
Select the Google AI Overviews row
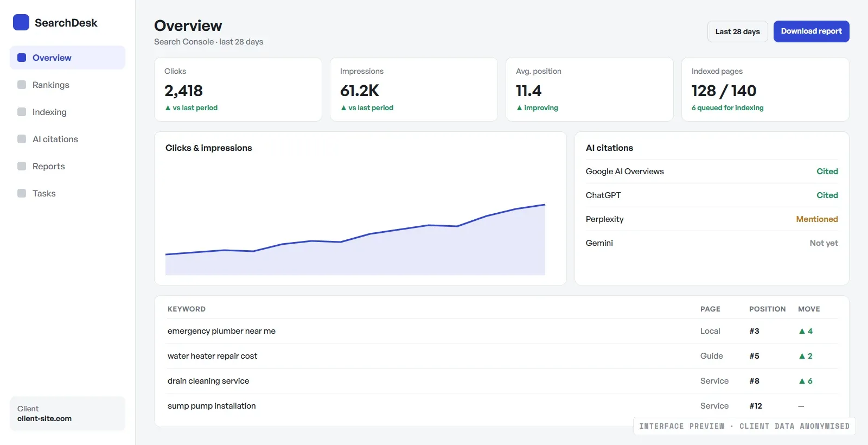click(x=712, y=171)
